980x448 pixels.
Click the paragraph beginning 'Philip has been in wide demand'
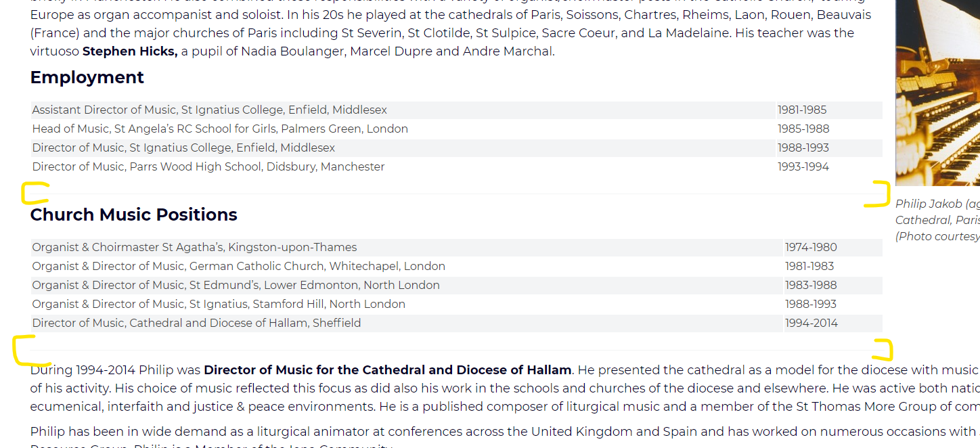click(406, 432)
